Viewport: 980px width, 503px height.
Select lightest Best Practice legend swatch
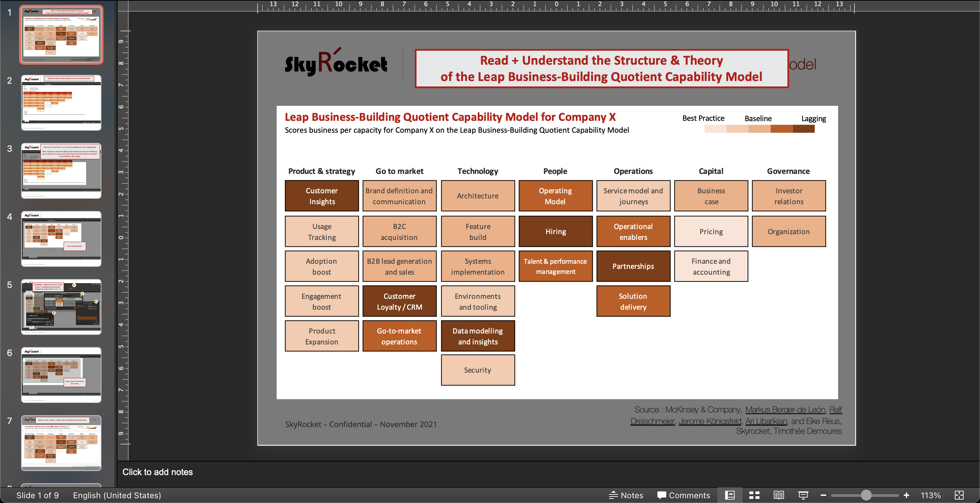pos(715,129)
